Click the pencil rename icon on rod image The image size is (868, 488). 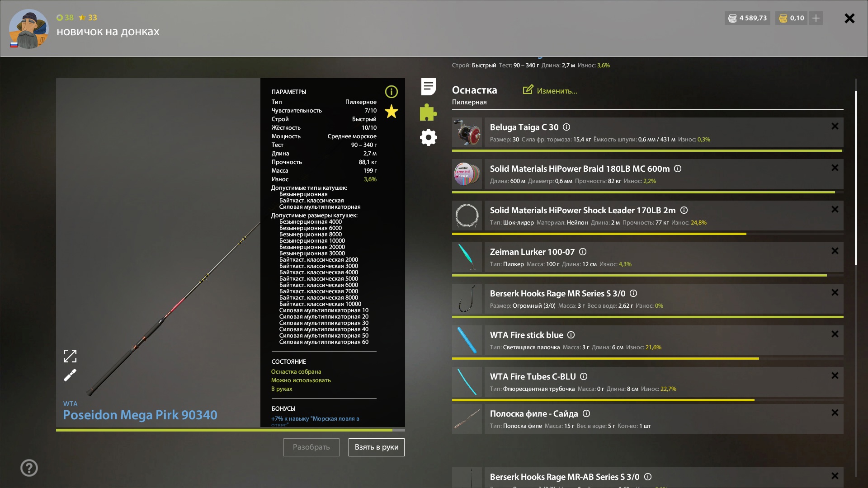[x=70, y=375]
